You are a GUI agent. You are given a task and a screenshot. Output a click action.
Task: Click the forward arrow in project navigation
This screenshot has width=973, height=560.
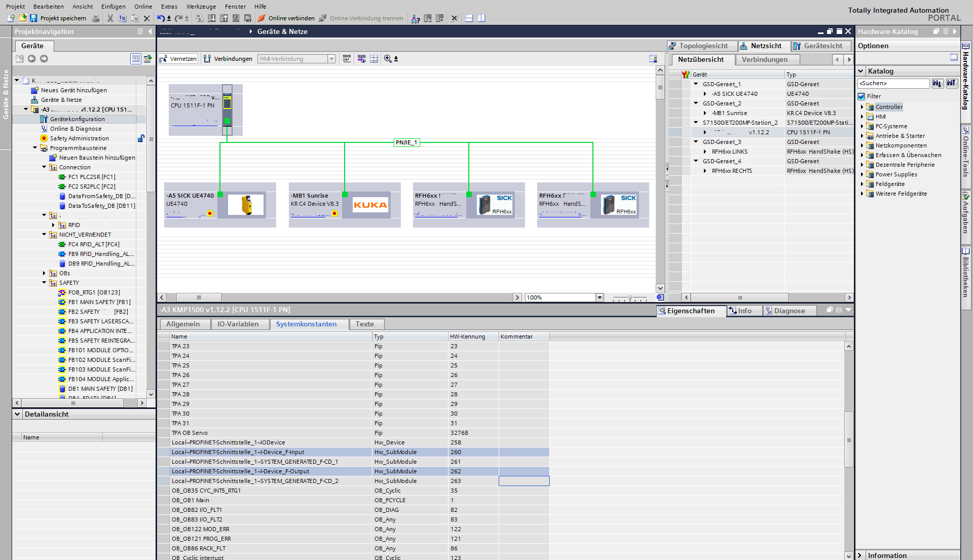coord(44,59)
